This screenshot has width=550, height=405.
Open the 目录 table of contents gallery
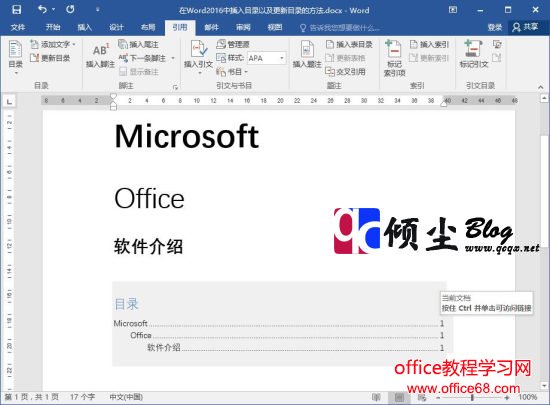click(15, 57)
